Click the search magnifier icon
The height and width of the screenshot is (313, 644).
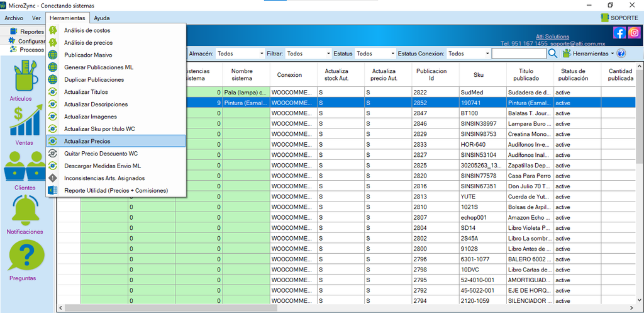point(553,54)
